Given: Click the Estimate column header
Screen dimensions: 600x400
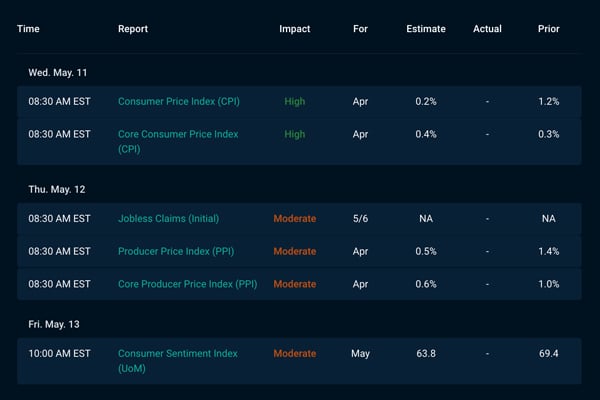Looking at the screenshot, I should (x=426, y=29).
